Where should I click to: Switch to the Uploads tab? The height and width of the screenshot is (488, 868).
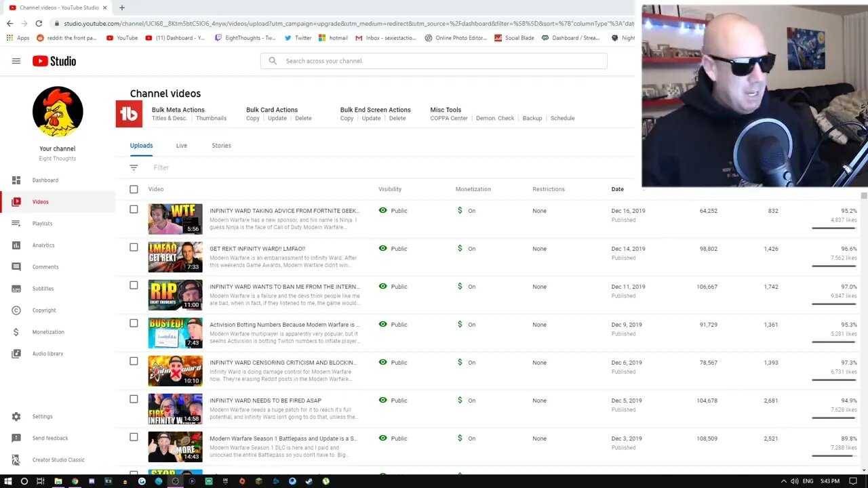[142, 146]
